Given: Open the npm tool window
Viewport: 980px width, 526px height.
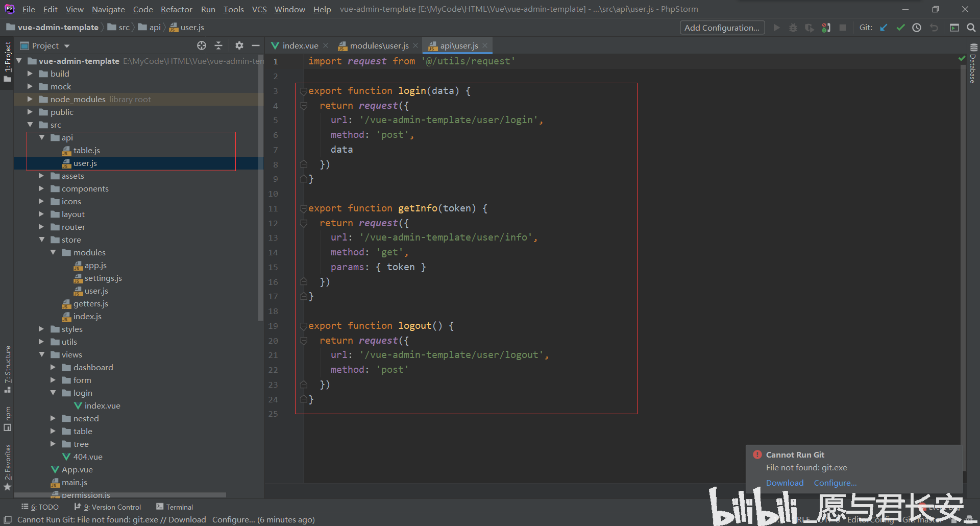Looking at the screenshot, I should [x=8, y=419].
